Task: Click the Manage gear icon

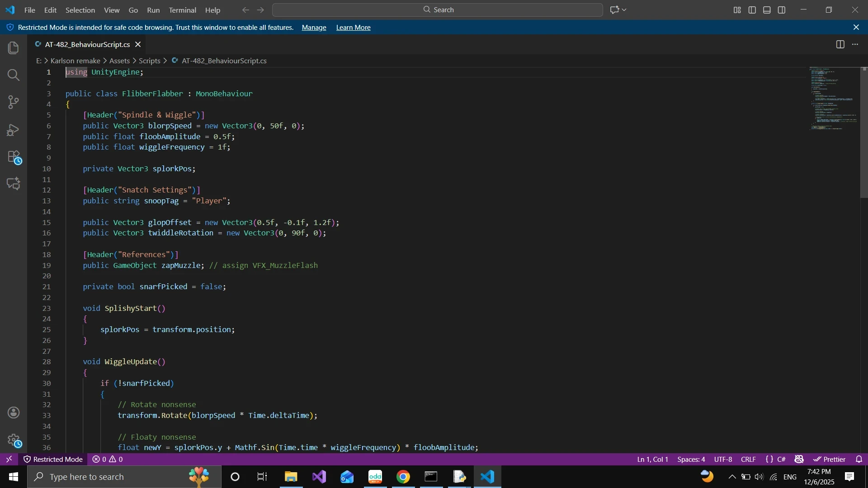Action: pos(14,440)
